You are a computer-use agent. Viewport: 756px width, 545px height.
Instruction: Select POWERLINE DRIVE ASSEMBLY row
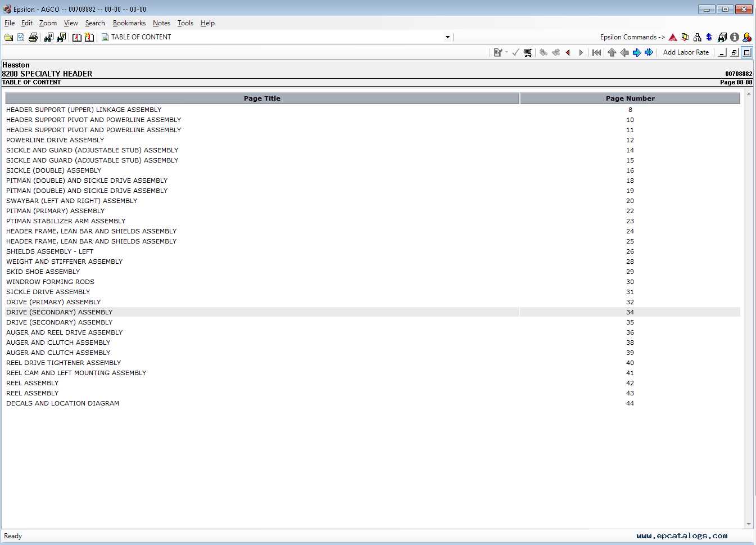pyautogui.click(x=373, y=140)
